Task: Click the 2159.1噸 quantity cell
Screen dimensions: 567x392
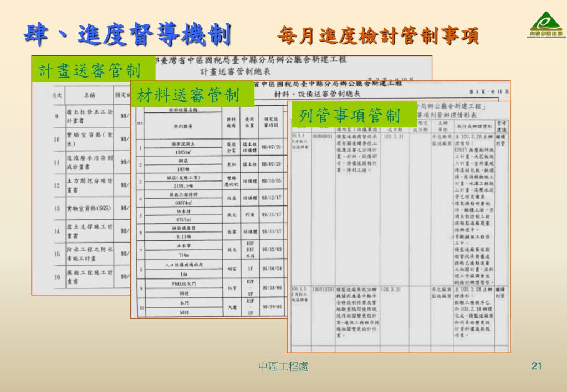Action: 183,185
